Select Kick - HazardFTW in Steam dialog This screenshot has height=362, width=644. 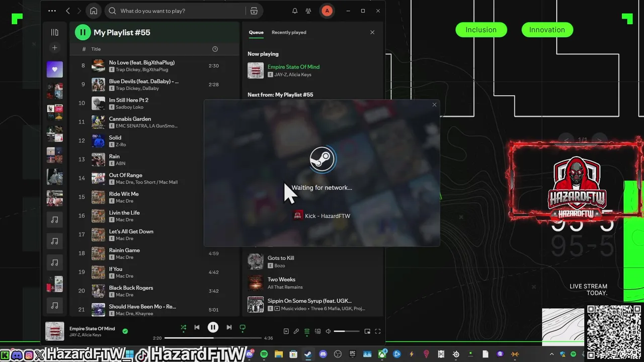(322, 216)
